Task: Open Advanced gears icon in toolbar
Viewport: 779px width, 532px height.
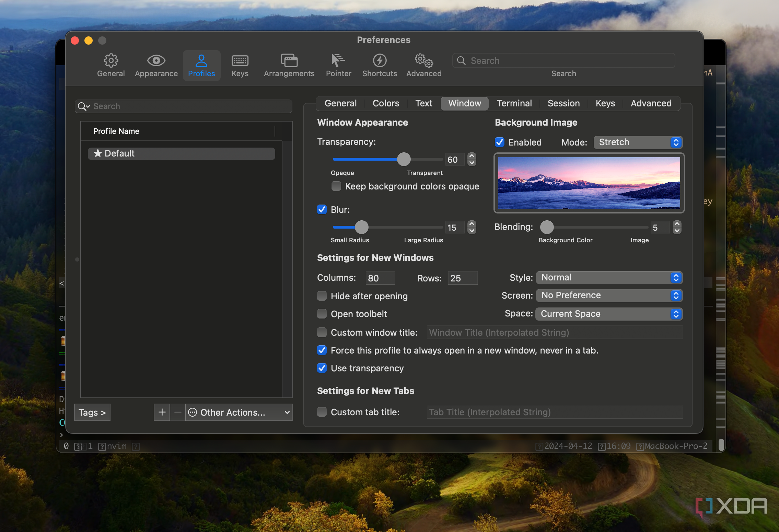Action: click(x=424, y=60)
